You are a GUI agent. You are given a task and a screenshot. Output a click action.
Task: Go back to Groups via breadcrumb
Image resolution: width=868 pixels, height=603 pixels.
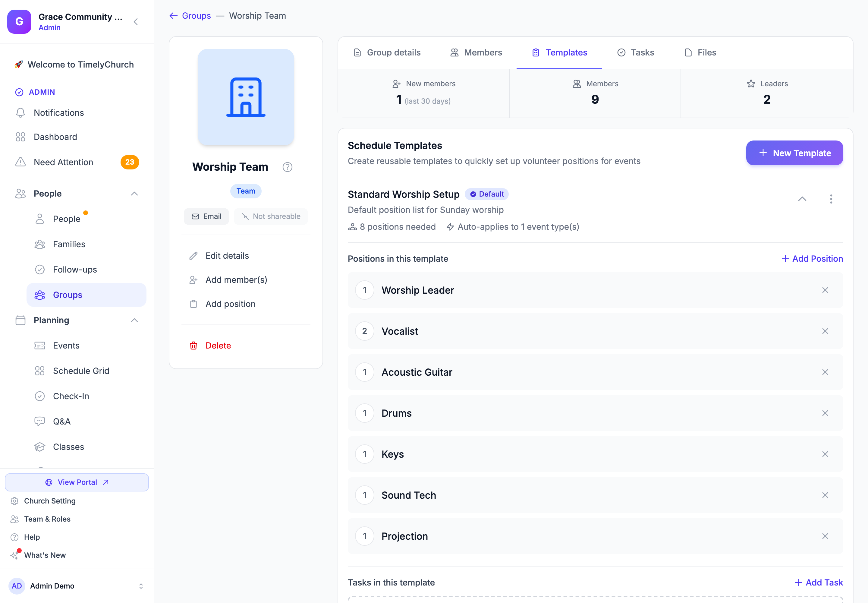point(190,16)
